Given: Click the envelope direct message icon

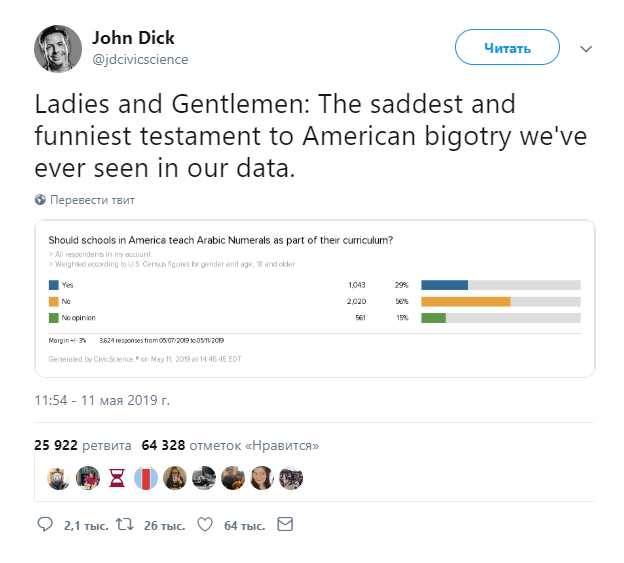Looking at the screenshot, I should point(285,524).
